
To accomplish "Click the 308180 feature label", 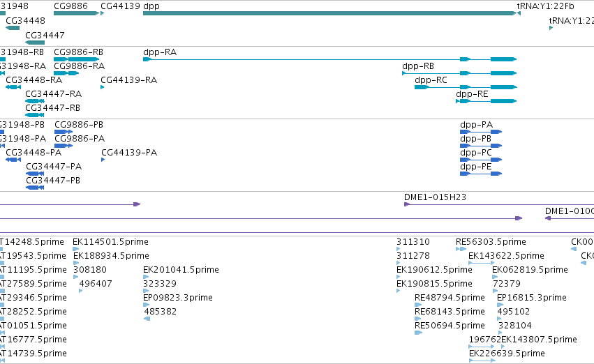I will (90, 270).
